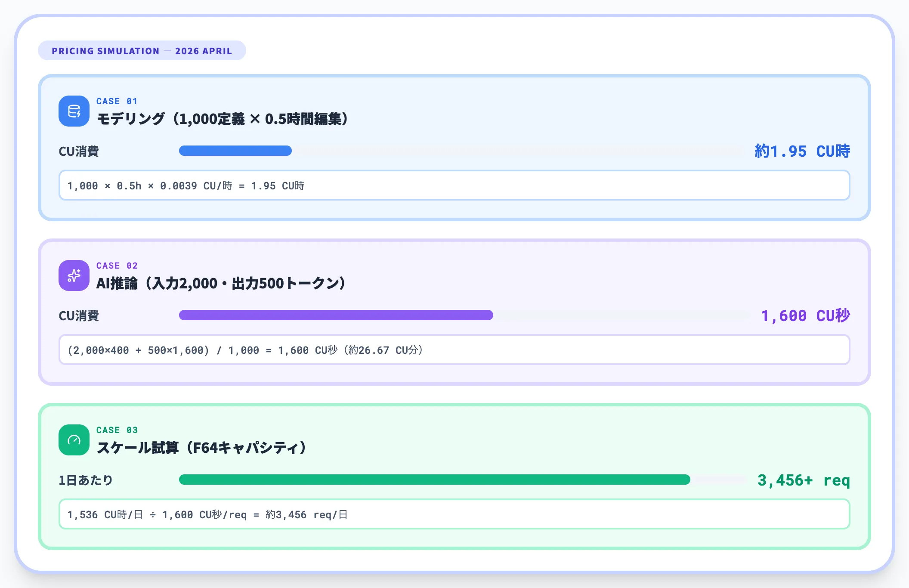
Task: Click the AI推論 case title
Action: coord(221,283)
